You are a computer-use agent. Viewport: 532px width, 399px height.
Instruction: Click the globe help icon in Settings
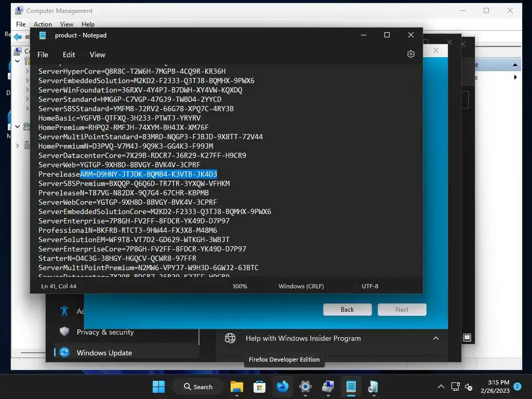[x=230, y=338]
